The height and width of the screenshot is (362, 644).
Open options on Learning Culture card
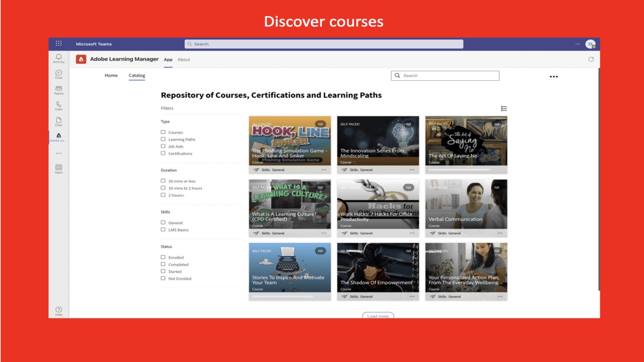[323, 233]
